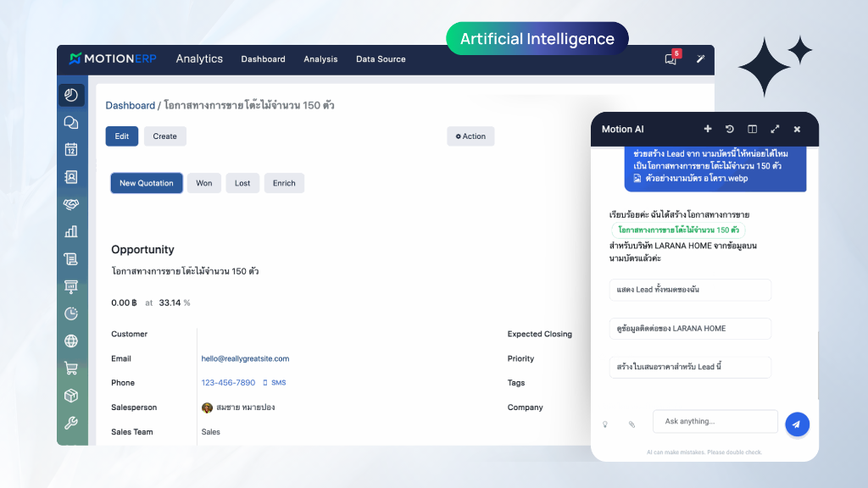This screenshot has height=488, width=868.
Task: Open the timesheet clock sidebar icon
Action: (71, 313)
